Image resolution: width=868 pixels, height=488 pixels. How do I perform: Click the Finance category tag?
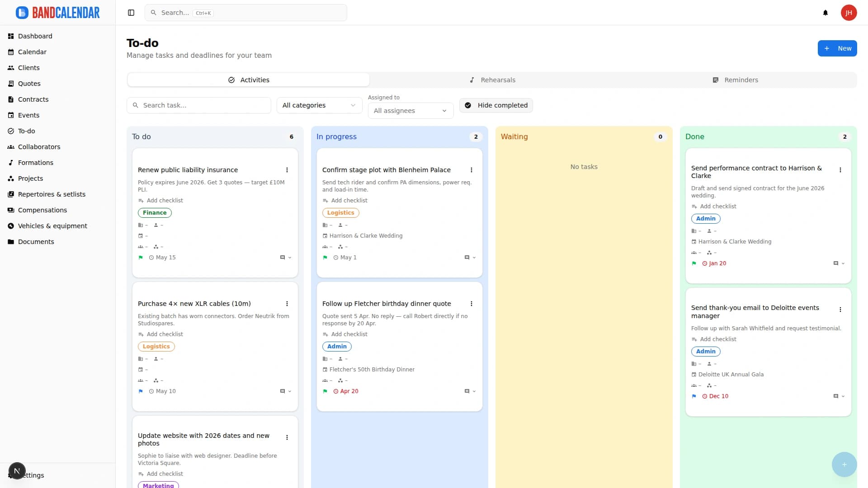(x=155, y=213)
